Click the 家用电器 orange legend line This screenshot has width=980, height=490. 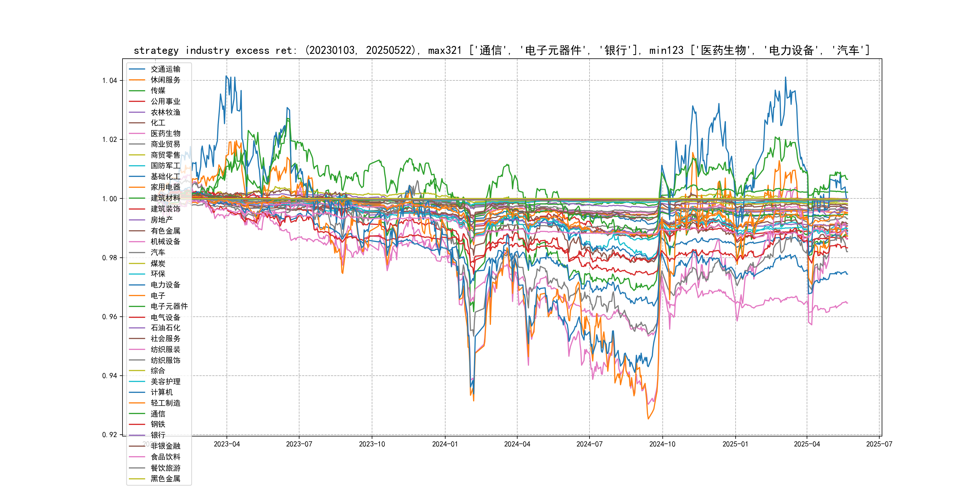click(x=137, y=187)
